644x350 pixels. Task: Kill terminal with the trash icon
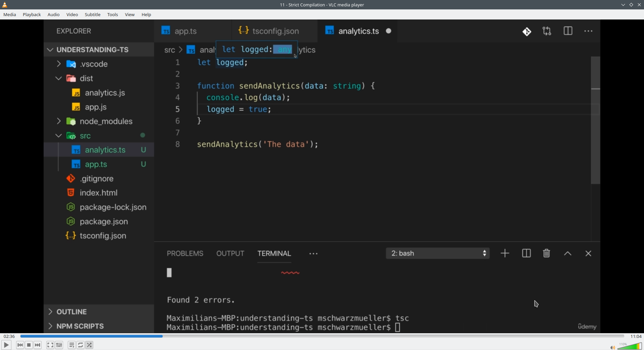pyautogui.click(x=547, y=253)
